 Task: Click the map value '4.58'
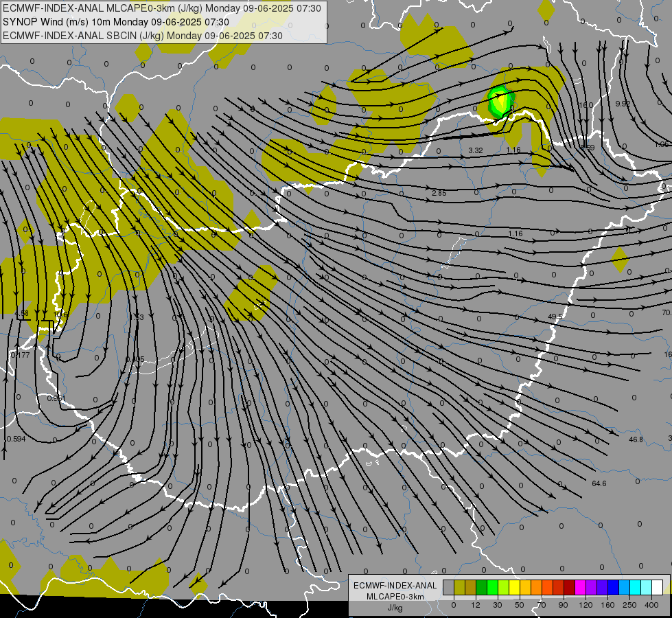(21, 313)
